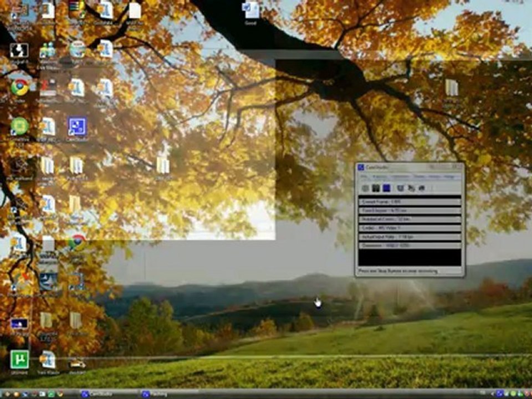This screenshot has width=532, height=399.
Task: Click the Flashing taskbar button
Action: 168,394
